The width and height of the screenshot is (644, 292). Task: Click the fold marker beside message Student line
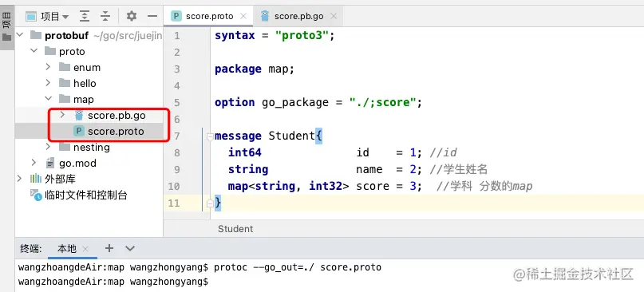pos(210,136)
